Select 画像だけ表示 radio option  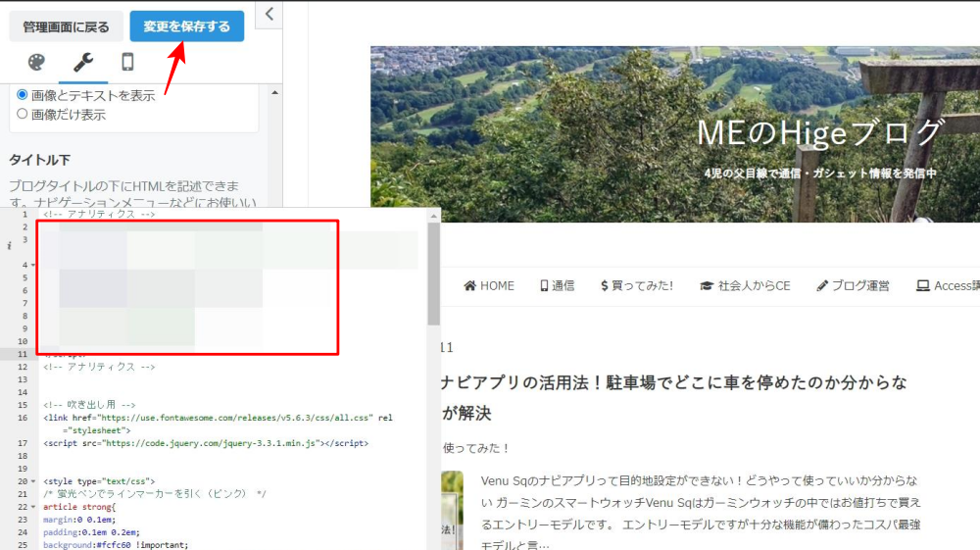click(x=23, y=114)
